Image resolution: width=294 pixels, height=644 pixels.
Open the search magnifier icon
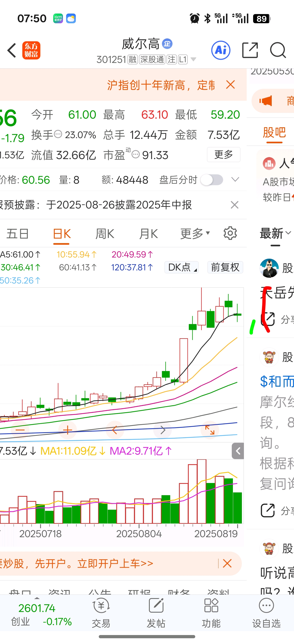(278, 50)
